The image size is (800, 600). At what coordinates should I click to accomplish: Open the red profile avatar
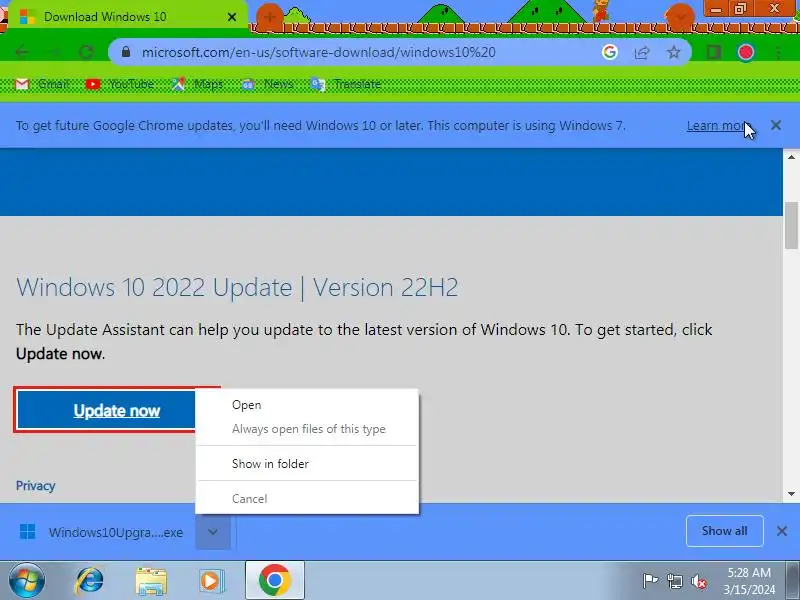(x=745, y=52)
